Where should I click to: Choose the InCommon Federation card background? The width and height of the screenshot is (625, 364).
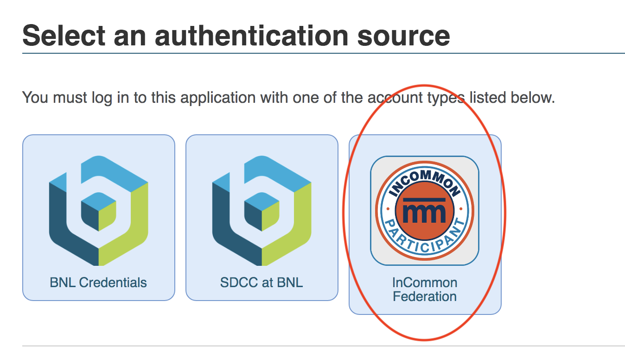(x=425, y=225)
